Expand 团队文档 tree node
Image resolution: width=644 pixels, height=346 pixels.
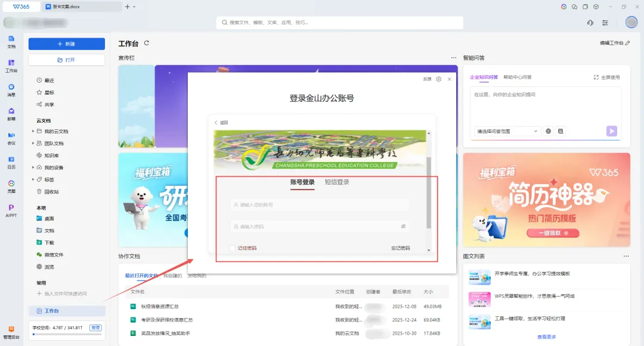(33, 144)
